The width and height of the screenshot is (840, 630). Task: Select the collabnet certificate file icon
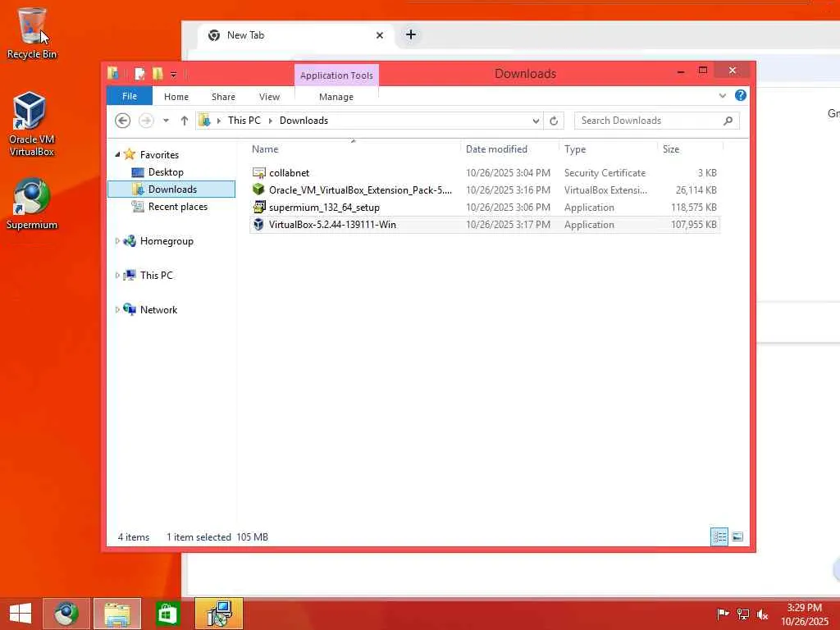click(x=258, y=172)
